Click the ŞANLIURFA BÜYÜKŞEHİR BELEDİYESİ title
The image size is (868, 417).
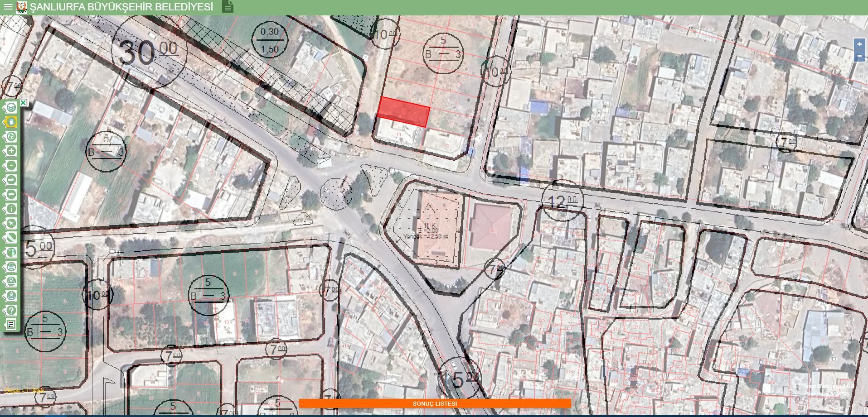[121, 7]
